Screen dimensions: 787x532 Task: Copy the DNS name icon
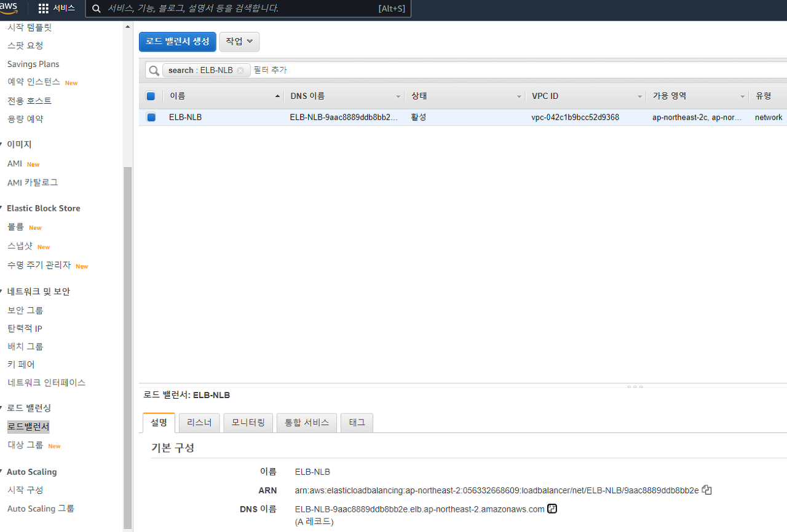pos(552,509)
